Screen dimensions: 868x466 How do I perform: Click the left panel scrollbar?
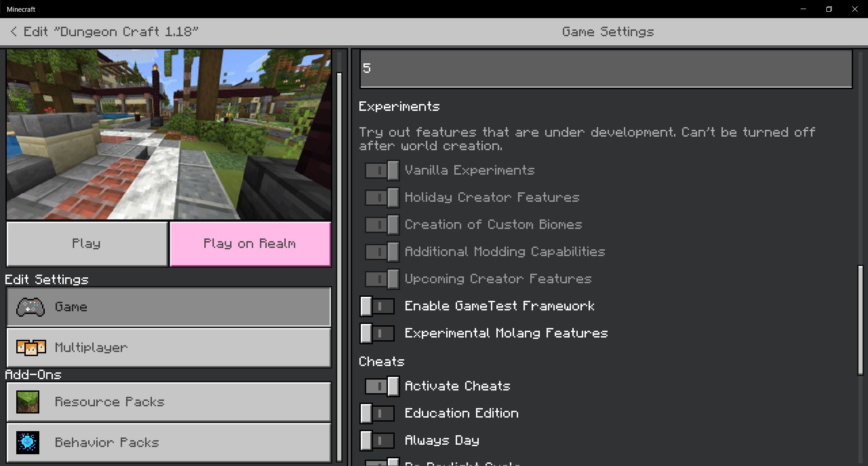click(340, 267)
